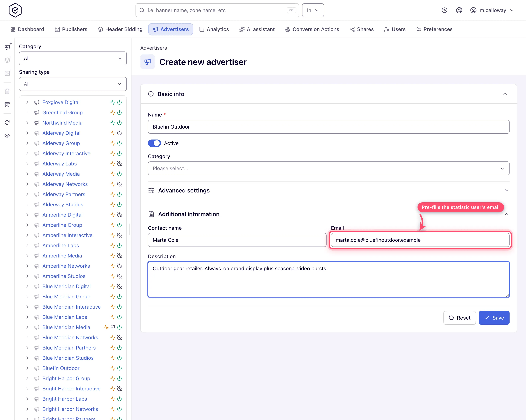Expand the Foxglove Digital tree row

[27, 102]
